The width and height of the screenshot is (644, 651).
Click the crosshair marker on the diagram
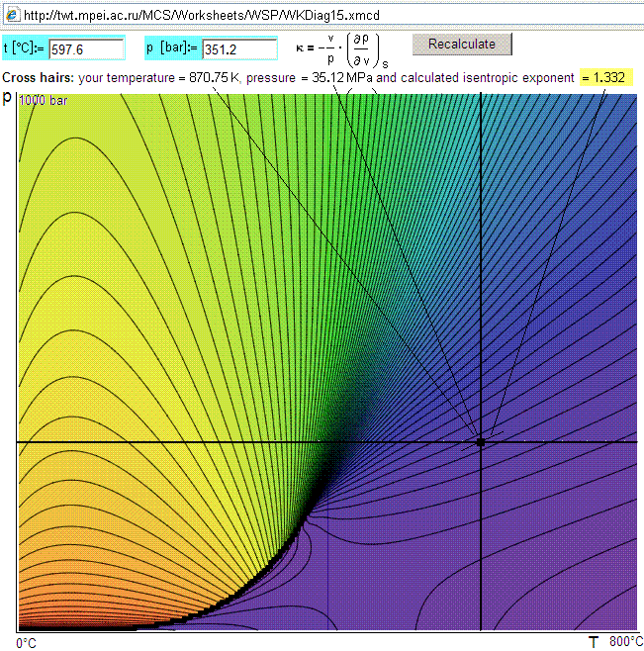pos(481,442)
